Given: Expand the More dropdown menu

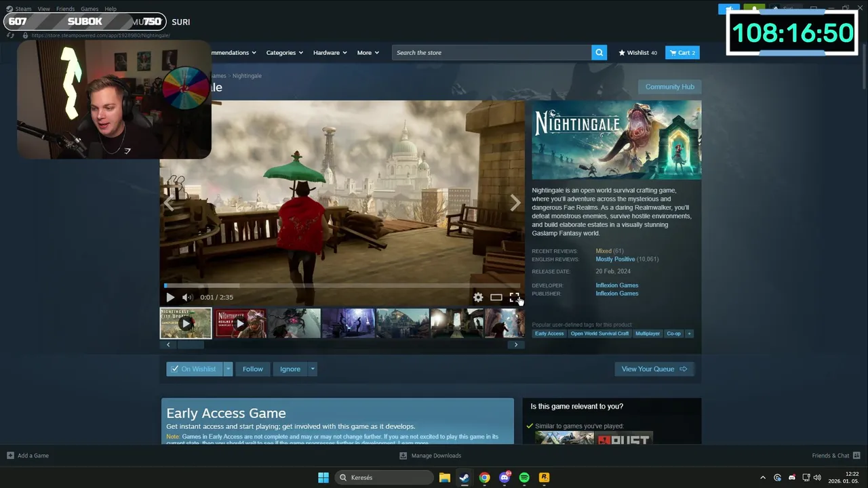Looking at the screenshot, I should 368,52.
